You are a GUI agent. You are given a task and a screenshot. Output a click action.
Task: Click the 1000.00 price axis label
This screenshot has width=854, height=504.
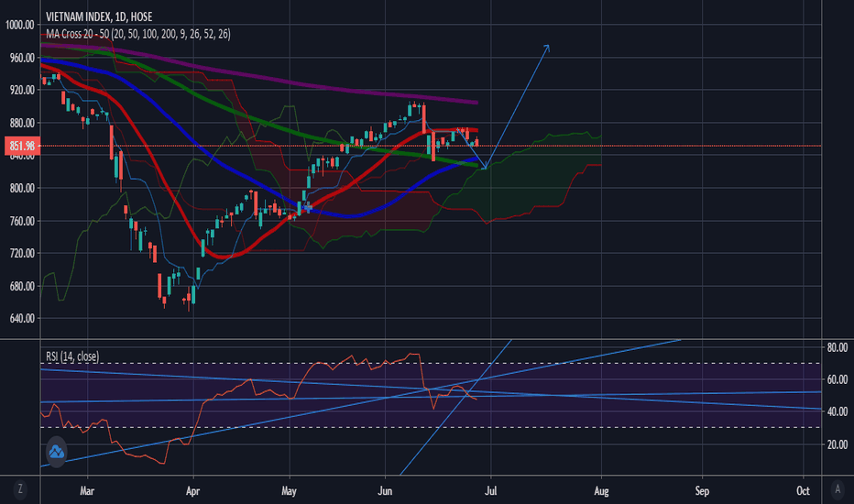coord(19,25)
